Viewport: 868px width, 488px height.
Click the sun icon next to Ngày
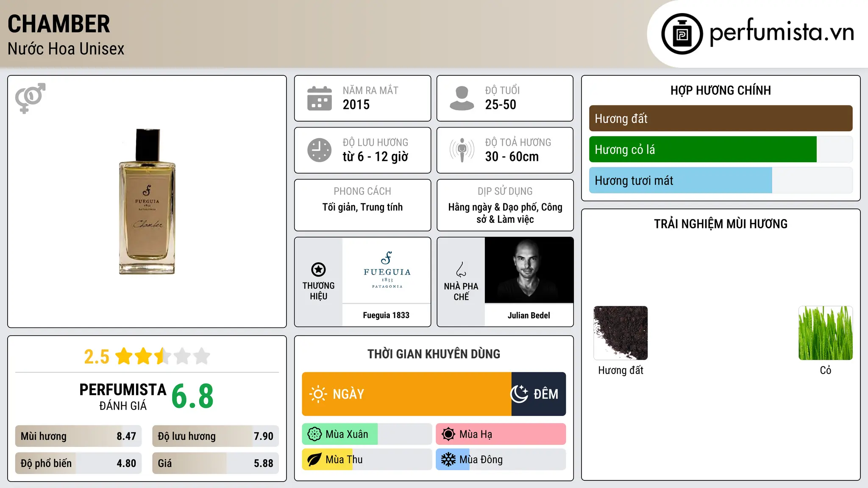click(x=318, y=394)
